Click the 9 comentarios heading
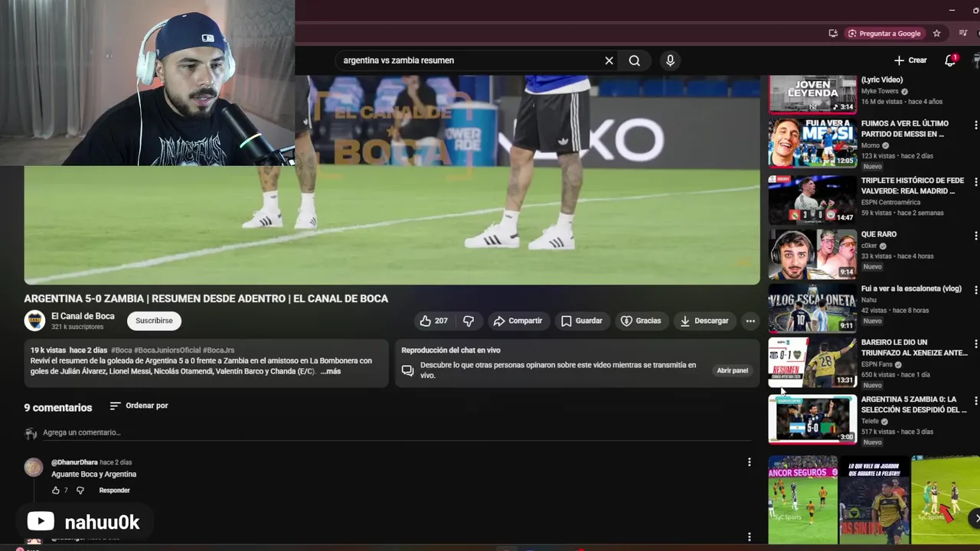Viewport: 980px width, 551px height. tap(58, 408)
